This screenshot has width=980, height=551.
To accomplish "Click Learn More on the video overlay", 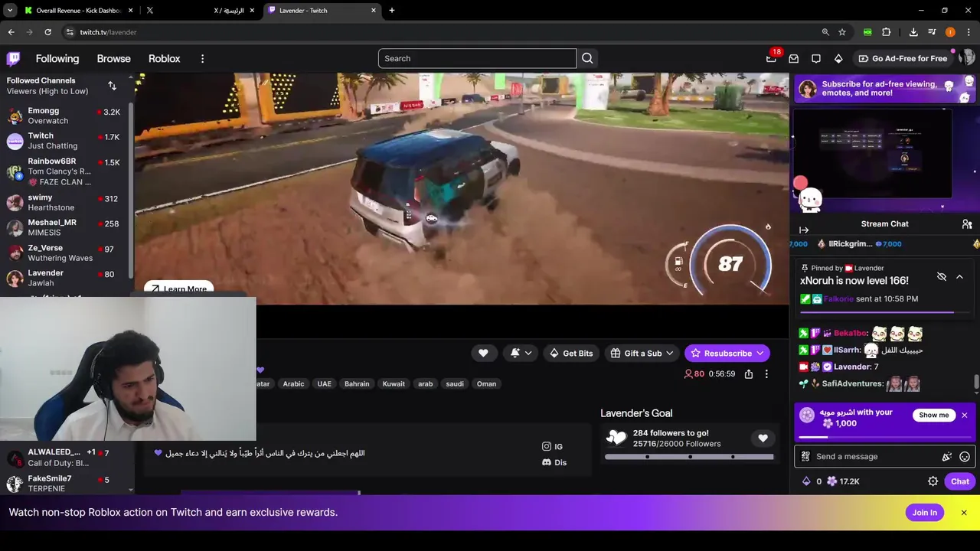I will pos(179,289).
